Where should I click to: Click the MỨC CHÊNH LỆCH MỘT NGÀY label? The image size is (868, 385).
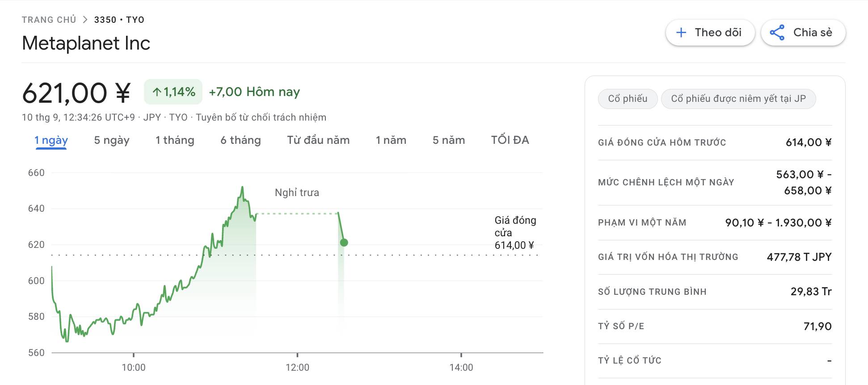666,182
